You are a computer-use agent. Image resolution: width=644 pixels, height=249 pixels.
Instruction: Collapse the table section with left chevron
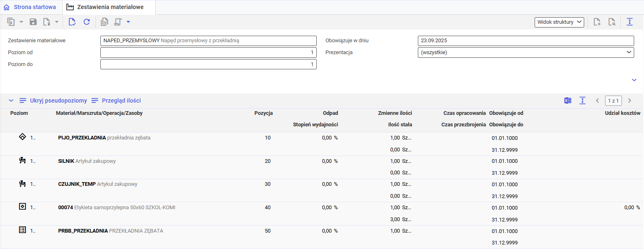point(11,101)
